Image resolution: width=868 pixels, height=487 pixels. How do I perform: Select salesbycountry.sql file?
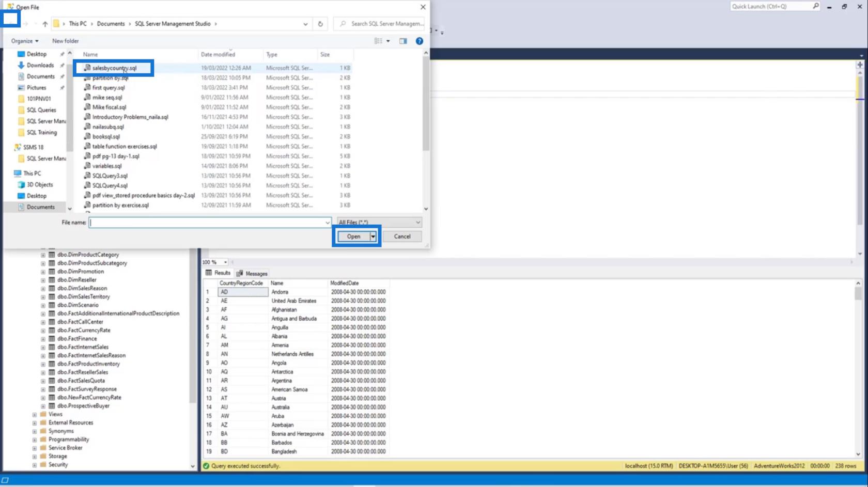114,68
